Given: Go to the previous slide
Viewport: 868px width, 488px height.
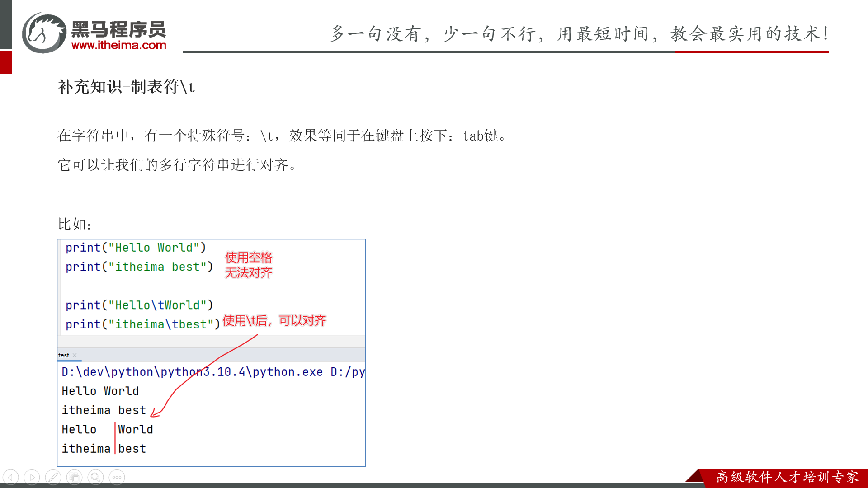Looking at the screenshot, I should coord(10,477).
